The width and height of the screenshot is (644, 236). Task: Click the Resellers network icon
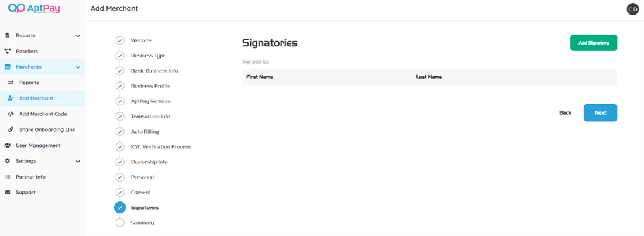[8, 52]
